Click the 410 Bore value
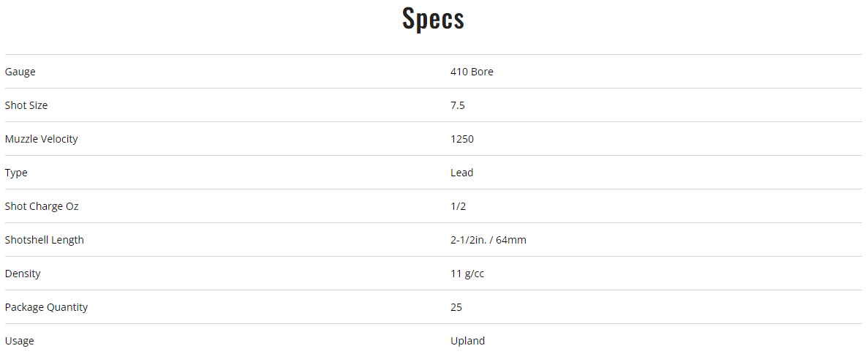The image size is (868, 354). click(472, 72)
